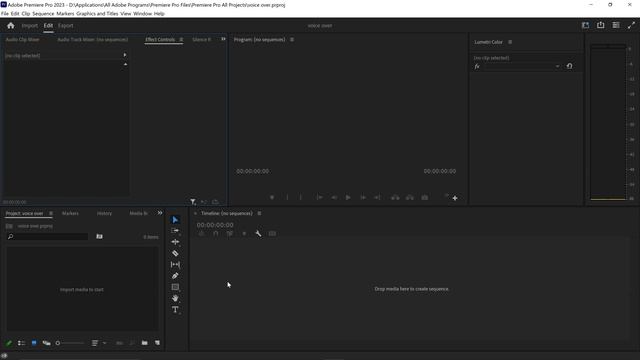Click the Add Marker button in Timeline
Viewport: 640px width, 360px height.
[244, 233]
